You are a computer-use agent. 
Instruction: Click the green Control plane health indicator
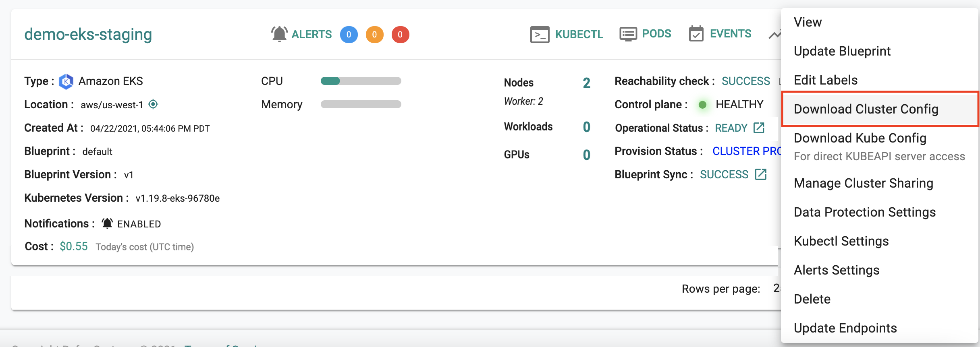click(702, 105)
